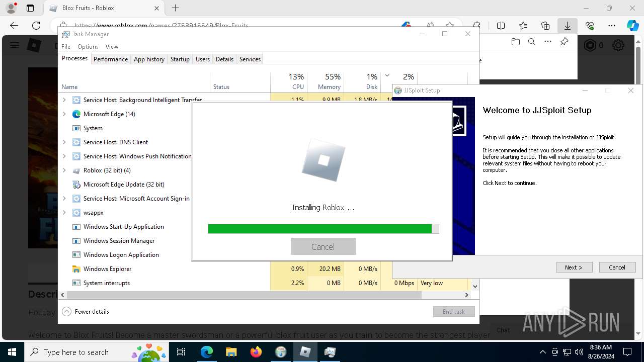Open Task Manager File menu
Viewport: 644px width, 362px height.
66,46
